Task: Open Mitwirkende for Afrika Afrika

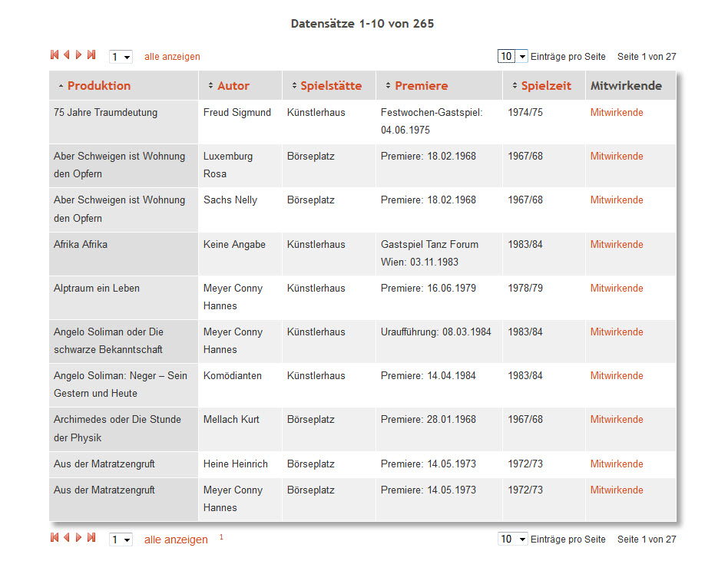Action: (x=617, y=245)
